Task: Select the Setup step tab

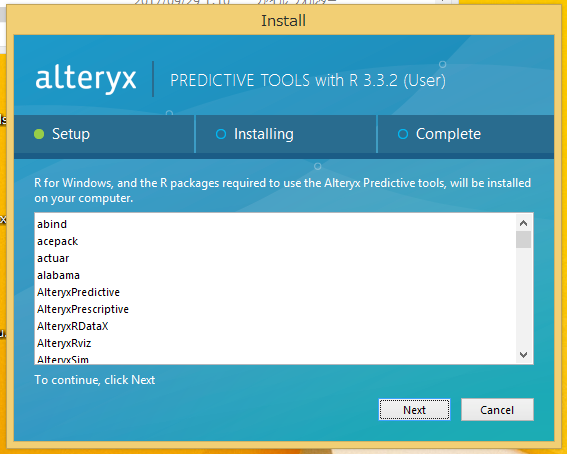Action: point(104,134)
